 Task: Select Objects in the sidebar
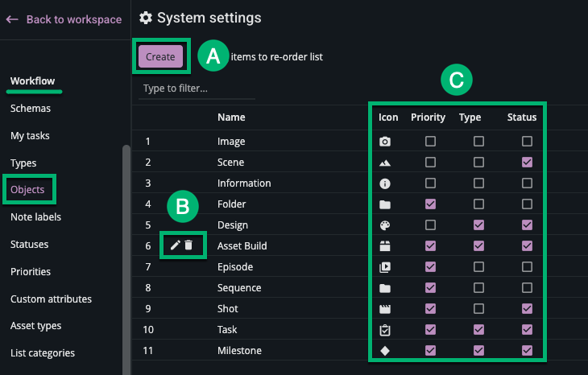click(27, 190)
